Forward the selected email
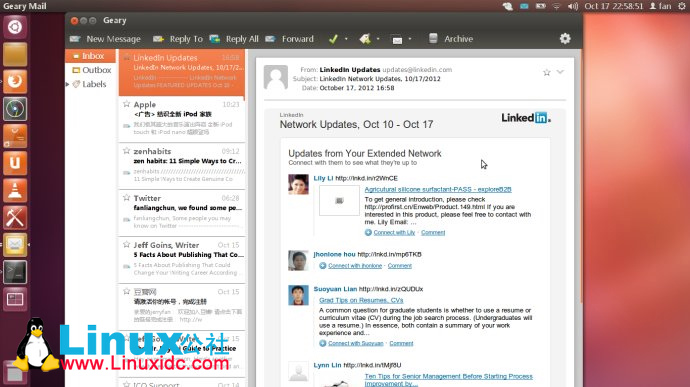Viewport: 690px width, 387px height. coord(290,39)
